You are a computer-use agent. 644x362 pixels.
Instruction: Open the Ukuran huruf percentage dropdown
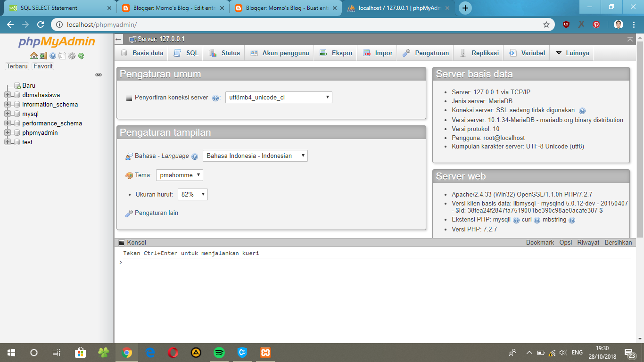192,194
